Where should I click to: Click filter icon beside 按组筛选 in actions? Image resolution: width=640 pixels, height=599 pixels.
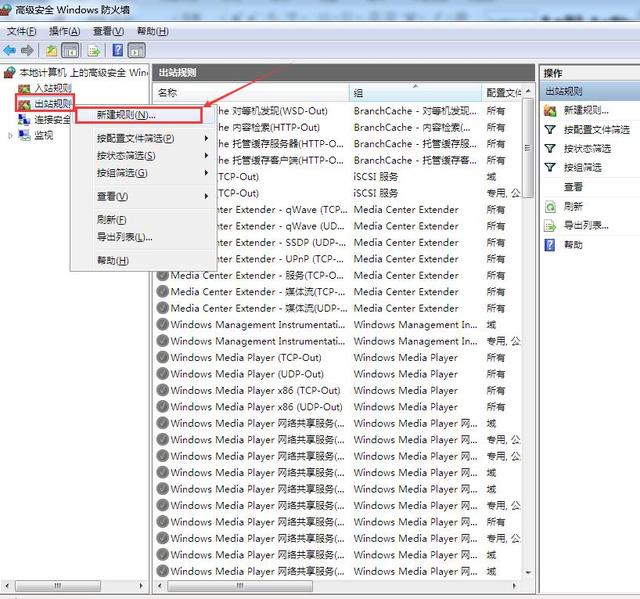tap(550, 167)
